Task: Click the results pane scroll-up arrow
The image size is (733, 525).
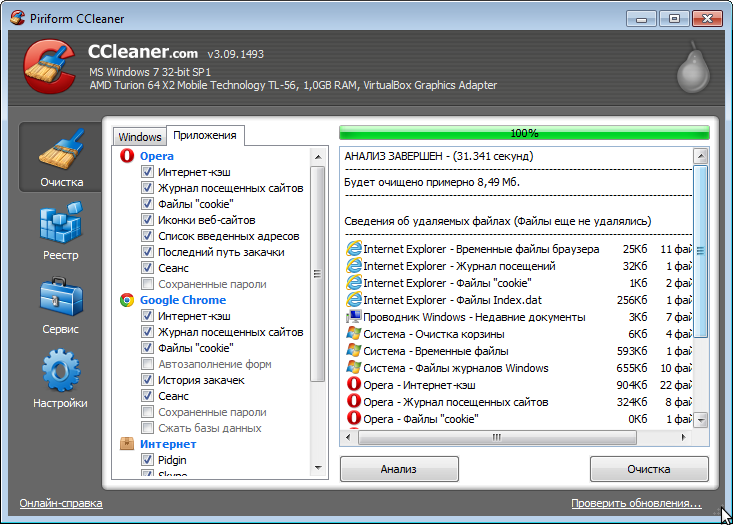Action: pos(700,156)
